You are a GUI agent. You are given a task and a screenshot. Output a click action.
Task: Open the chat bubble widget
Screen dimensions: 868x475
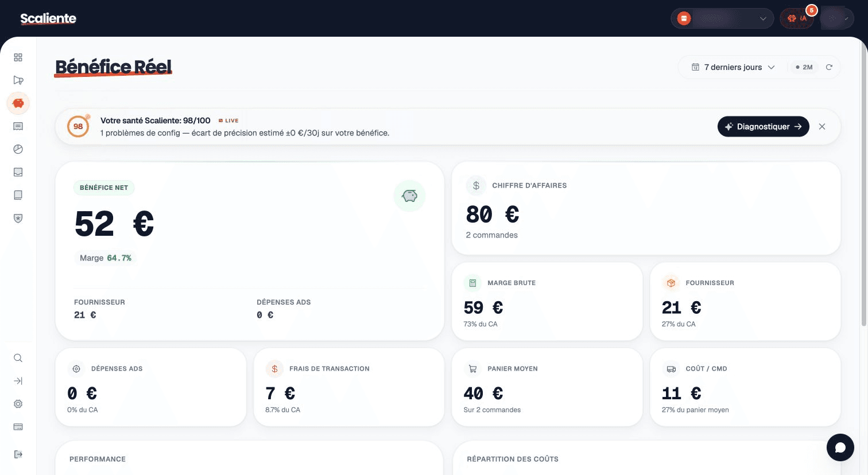coord(840,447)
